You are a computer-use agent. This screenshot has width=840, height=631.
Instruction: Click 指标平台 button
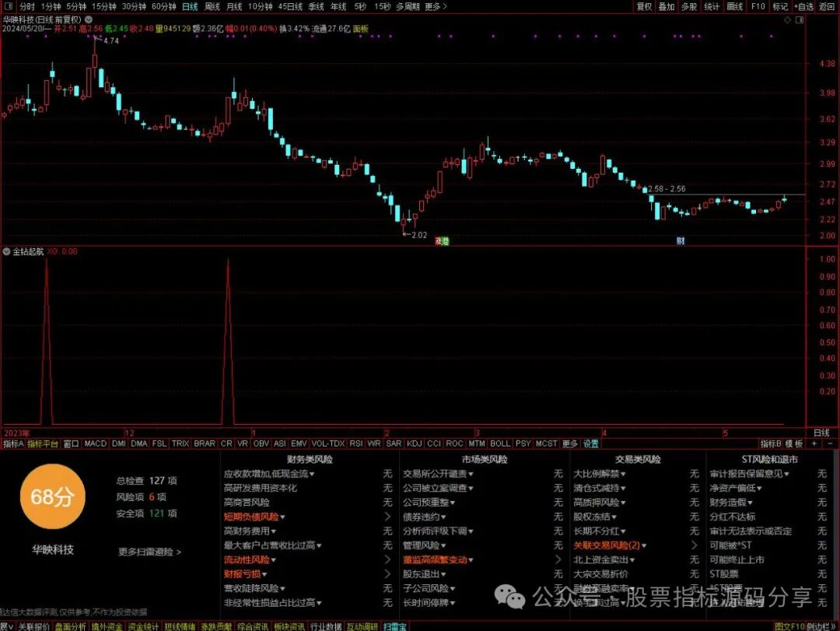coord(43,444)
